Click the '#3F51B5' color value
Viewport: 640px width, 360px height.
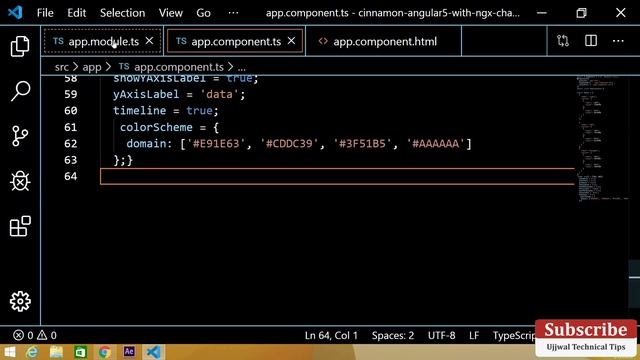point(362,144)
